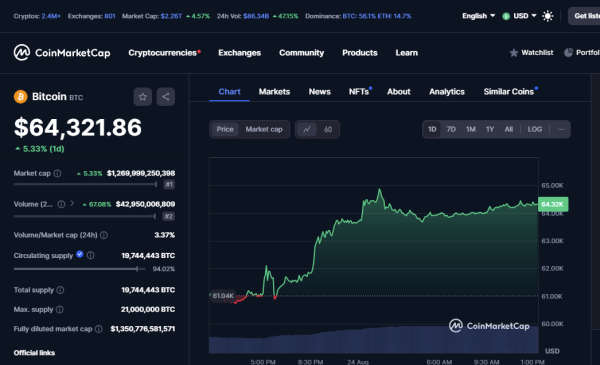Click the 64.32K current price chart label
The width and height of the screenshot is (600, 365).
coord(553,204)
